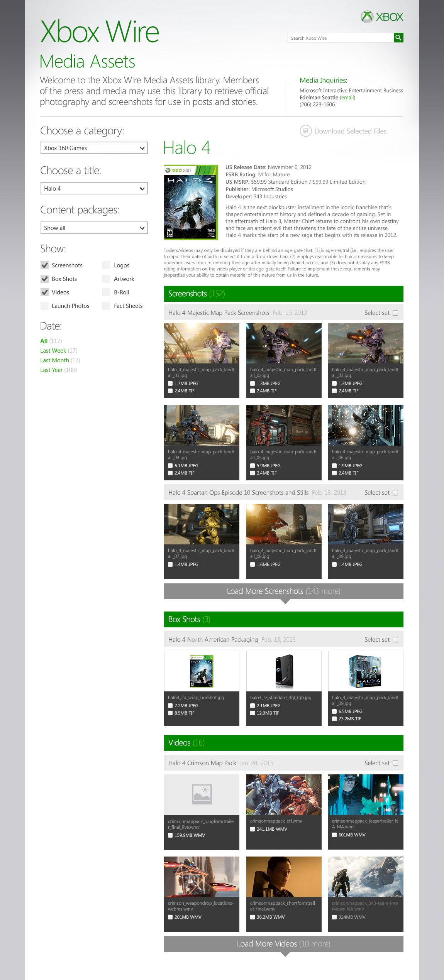Open crimsonmappack_ctf video thumbnail
This screenshot has height=980, width=444.
[x=284, y=794]
